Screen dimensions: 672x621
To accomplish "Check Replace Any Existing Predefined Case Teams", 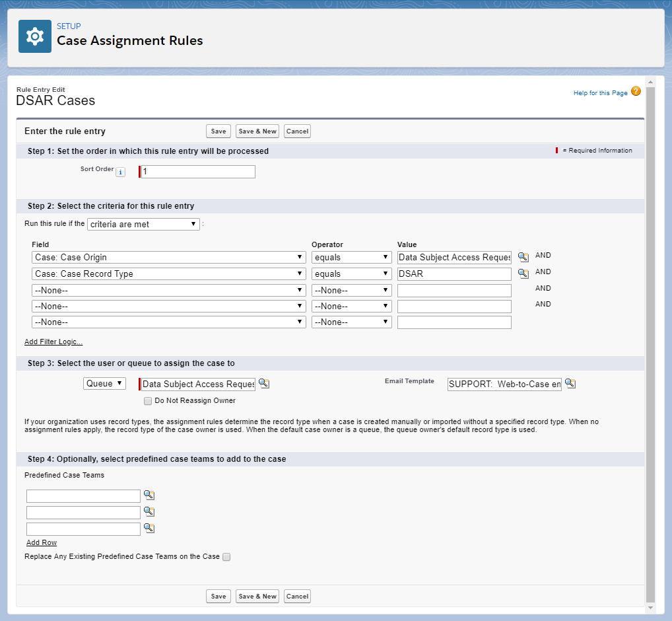I will coord(226,557).
